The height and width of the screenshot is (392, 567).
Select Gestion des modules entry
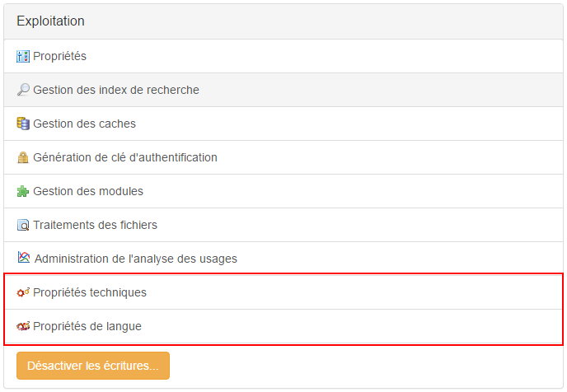tap(283, 191)
